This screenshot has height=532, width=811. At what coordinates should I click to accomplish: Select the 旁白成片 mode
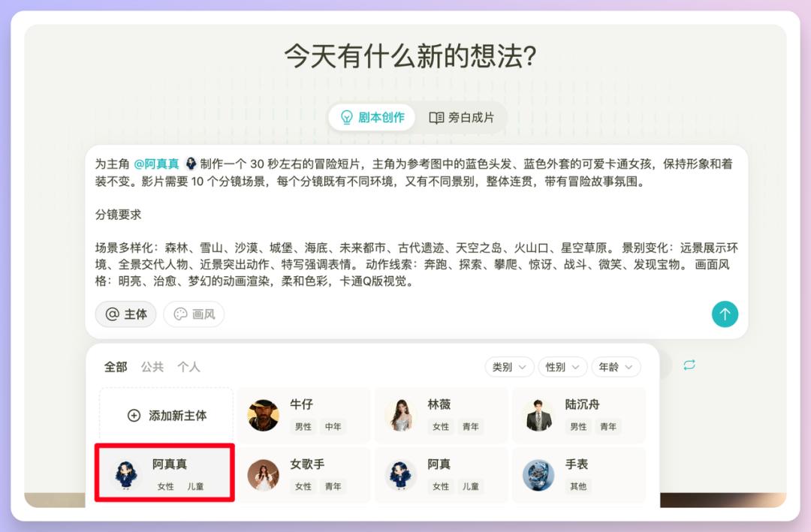[x=461, y=118]
